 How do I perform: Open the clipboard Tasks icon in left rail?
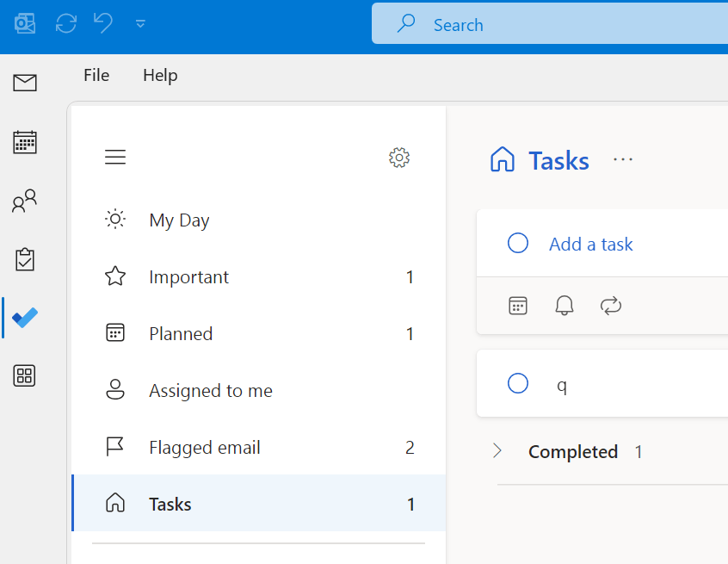pyautogui.click(x=25, y=259)
